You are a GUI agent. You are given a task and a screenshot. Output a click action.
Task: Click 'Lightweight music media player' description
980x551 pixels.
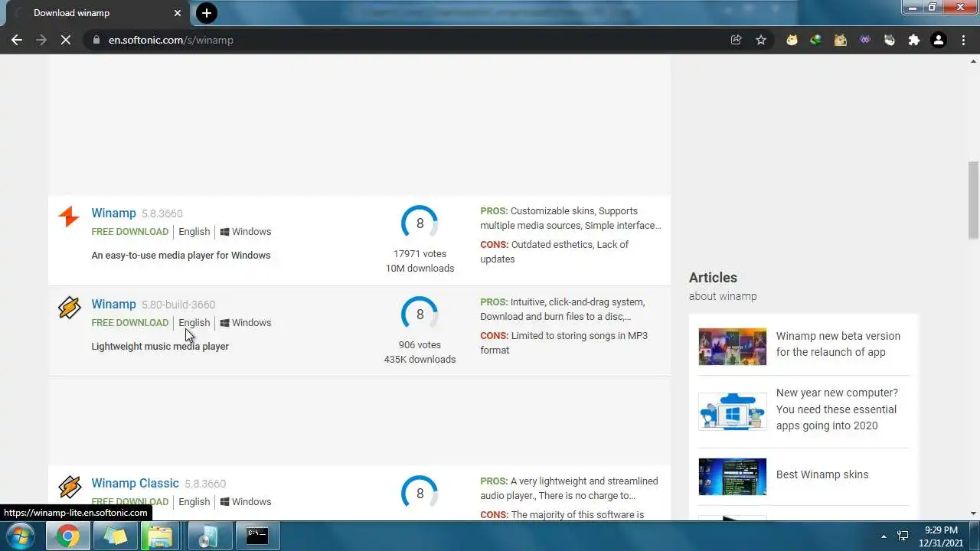click(x=160, y=347)
